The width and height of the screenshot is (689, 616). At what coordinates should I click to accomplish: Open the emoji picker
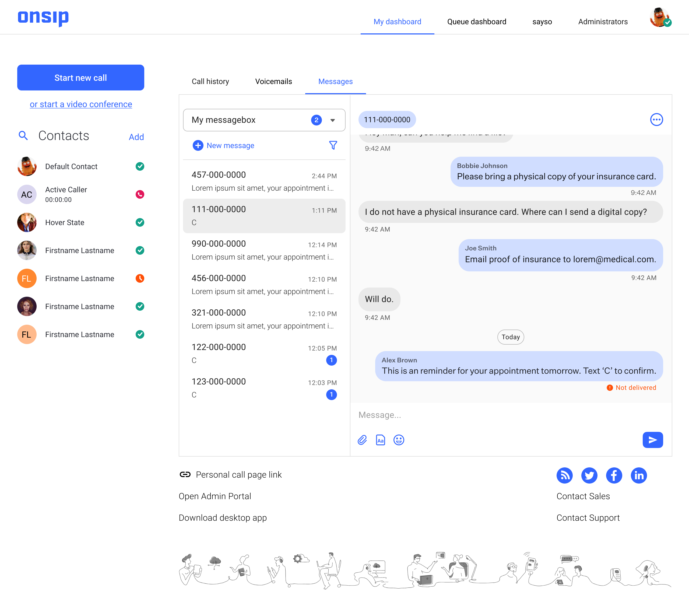[399, 440]
